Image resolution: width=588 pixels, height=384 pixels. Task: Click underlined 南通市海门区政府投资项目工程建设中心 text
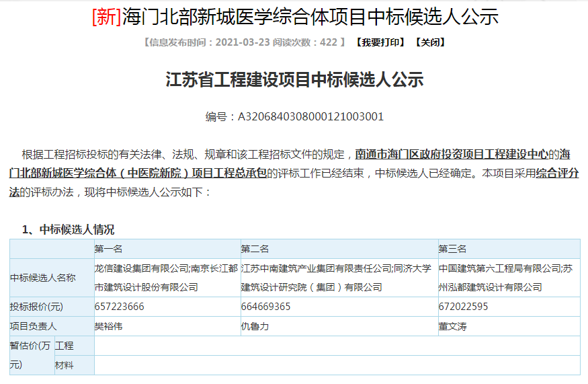[x=452, y=154]
